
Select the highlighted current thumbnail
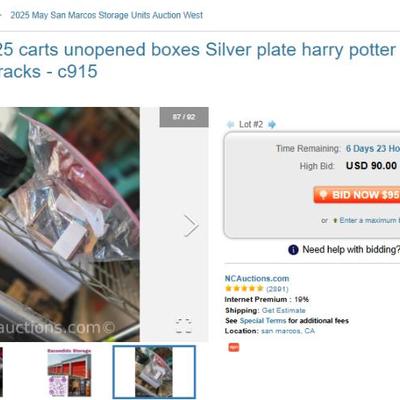click(154, 372)
